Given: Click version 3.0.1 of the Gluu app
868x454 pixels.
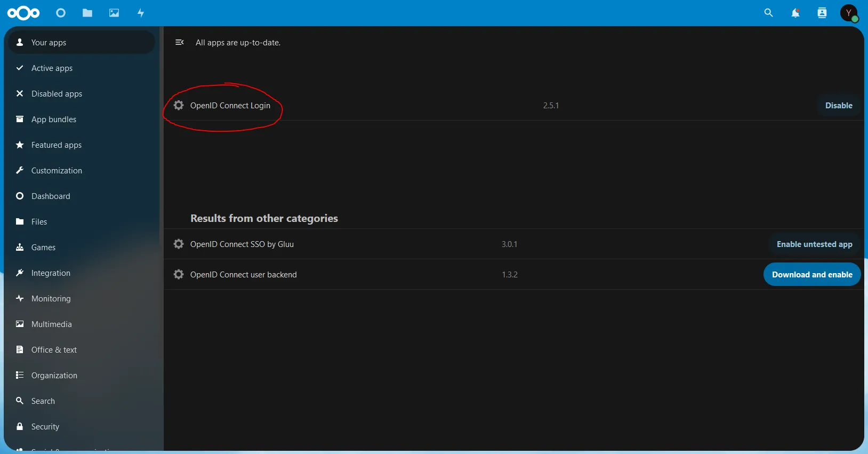Looking at the screenshot, I should pyautogui.click(x=509, y=244).
